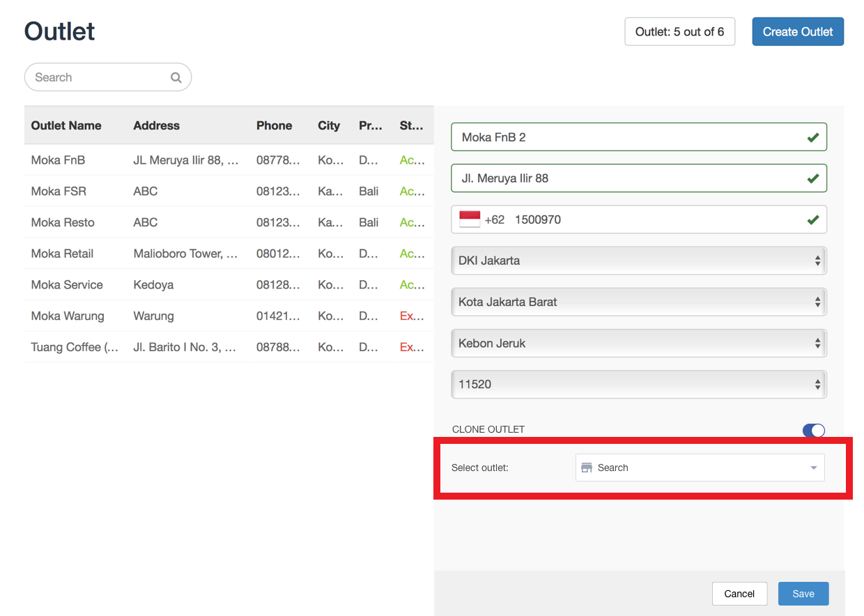Select the Moka Warung outlet row
Viewport: 864px width, 616px height.
[x=68, y=316]
